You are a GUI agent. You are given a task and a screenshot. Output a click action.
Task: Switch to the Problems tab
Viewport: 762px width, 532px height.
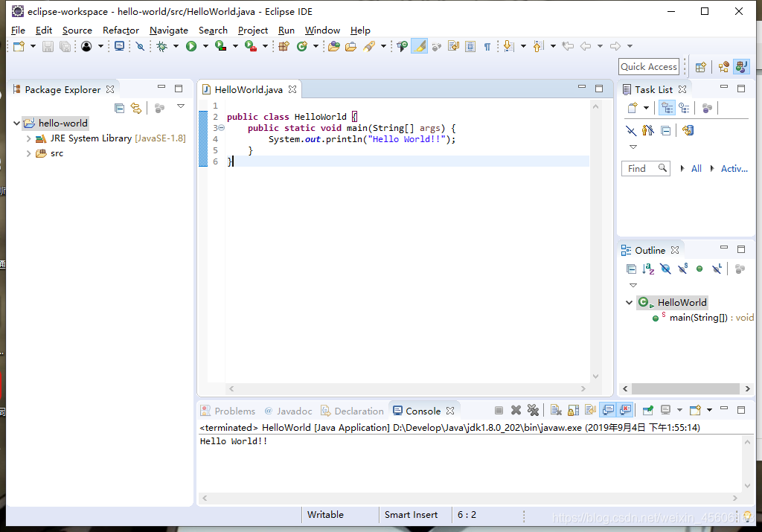(228, 411)
